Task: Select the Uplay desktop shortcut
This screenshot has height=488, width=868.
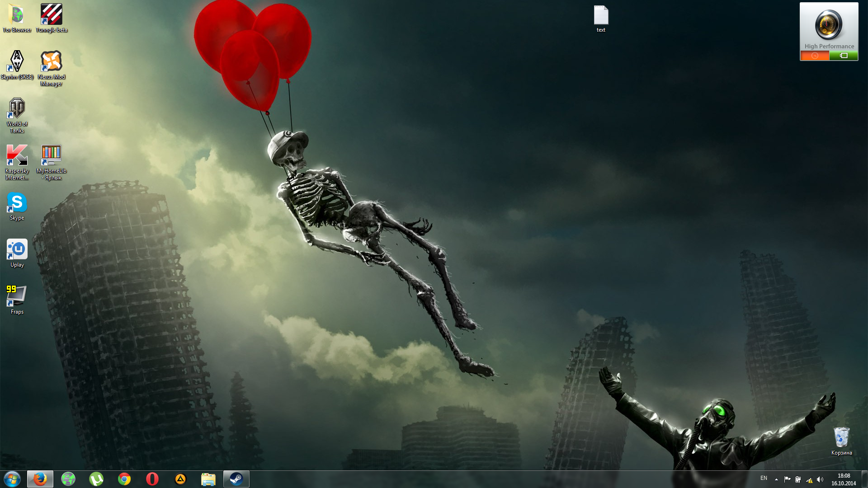Action: point(17,253)
